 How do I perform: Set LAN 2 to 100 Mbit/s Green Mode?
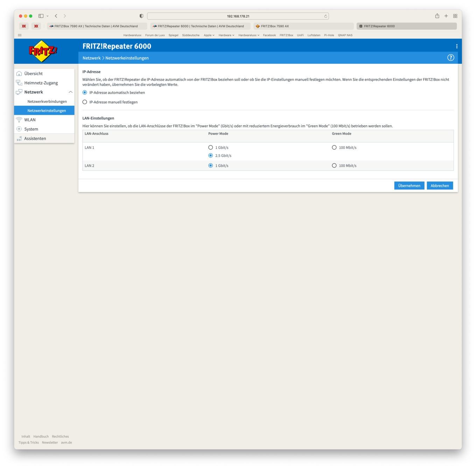point(334,166)
